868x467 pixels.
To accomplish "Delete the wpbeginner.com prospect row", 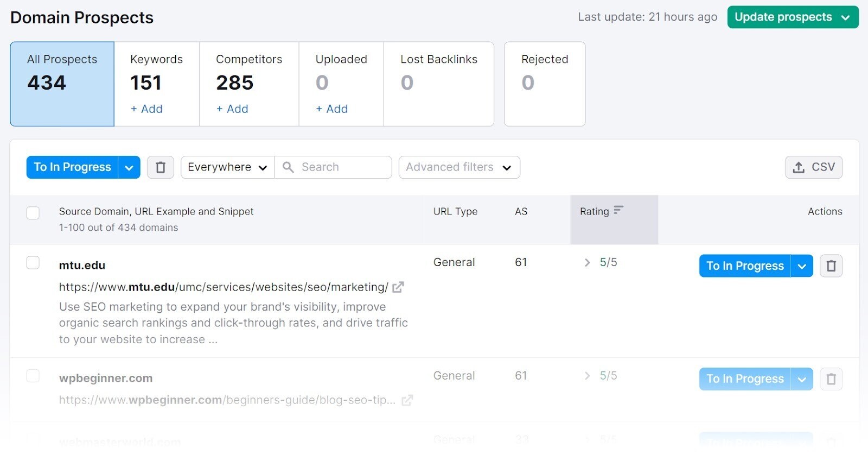I will (831, 379).
